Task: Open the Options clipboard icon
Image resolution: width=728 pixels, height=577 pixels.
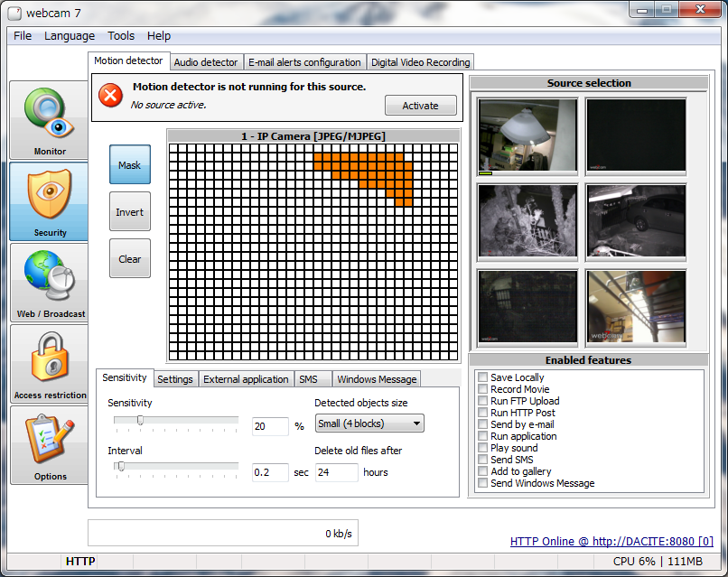Action: pos(49,445)
